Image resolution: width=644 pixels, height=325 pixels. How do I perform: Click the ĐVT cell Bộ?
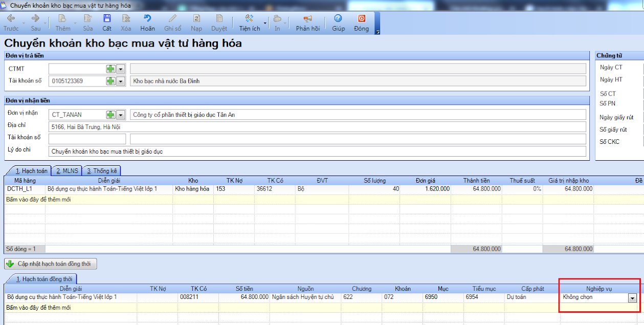coord(322,189)
